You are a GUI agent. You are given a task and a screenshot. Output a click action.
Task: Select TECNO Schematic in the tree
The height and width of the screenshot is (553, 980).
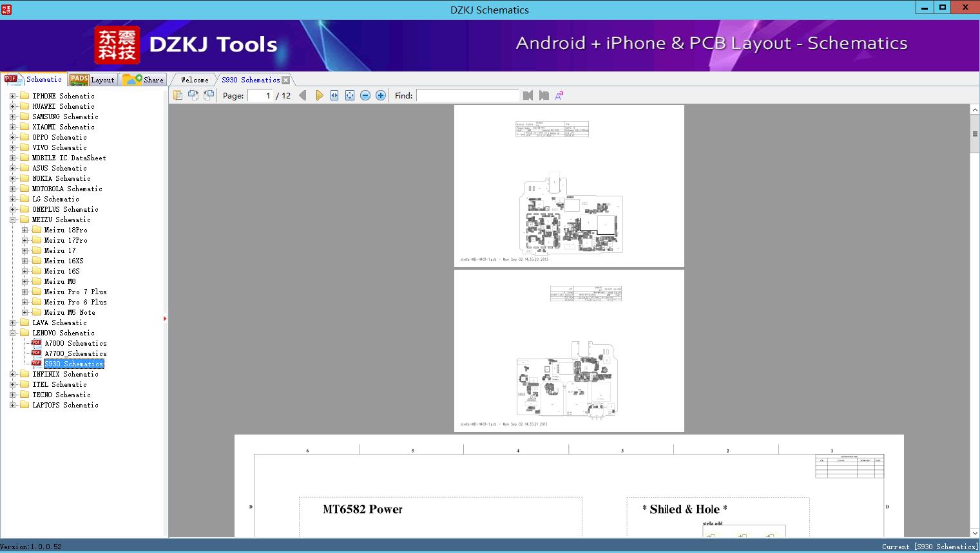pyautogui.click(x=61, y=395)
